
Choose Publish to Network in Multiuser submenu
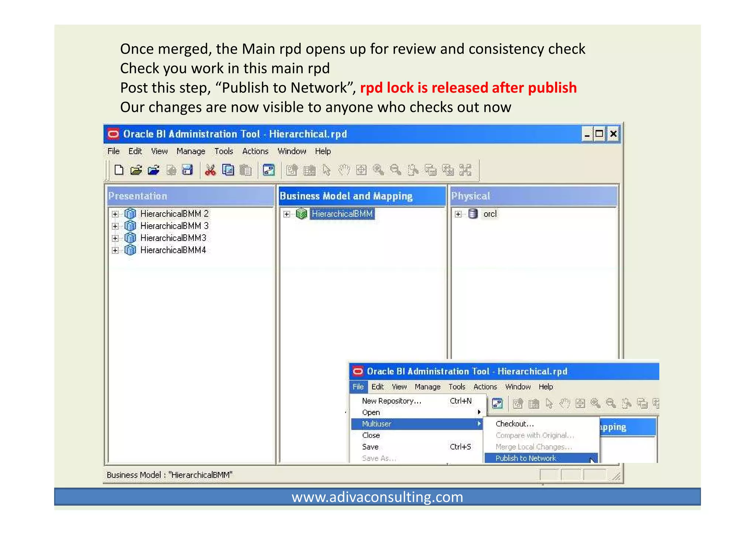click(541, 458)
